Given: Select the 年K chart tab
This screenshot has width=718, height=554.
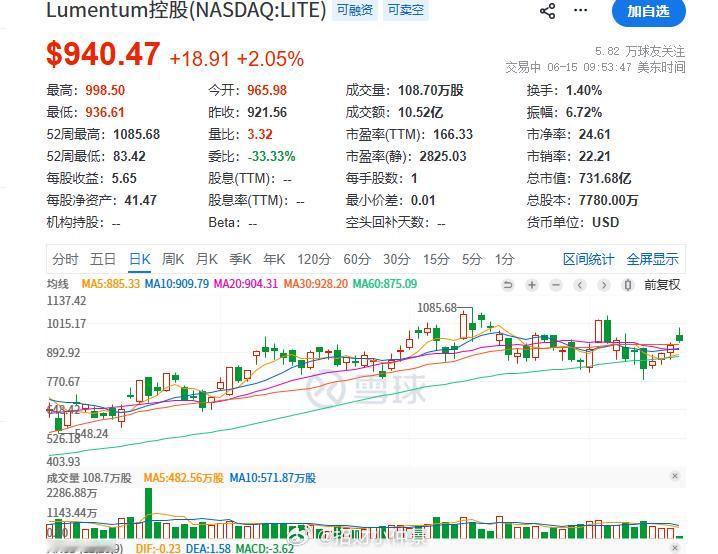Looking at the screenshot, I should coord(274,260).
